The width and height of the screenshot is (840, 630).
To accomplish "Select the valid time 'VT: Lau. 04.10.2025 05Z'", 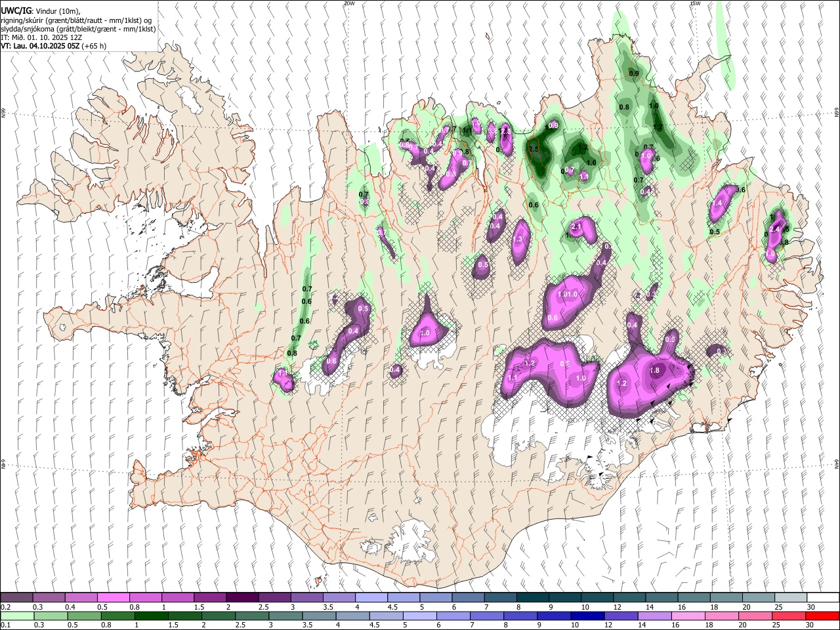I will coord(40,46).
